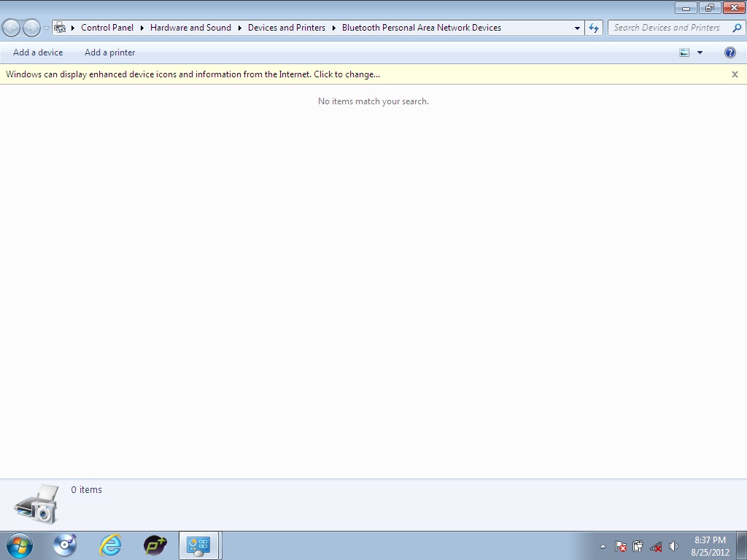This screenshot has width=747, height=560.
Task: Select Control Panel in the breadcrumb
Action: (107, 28)
